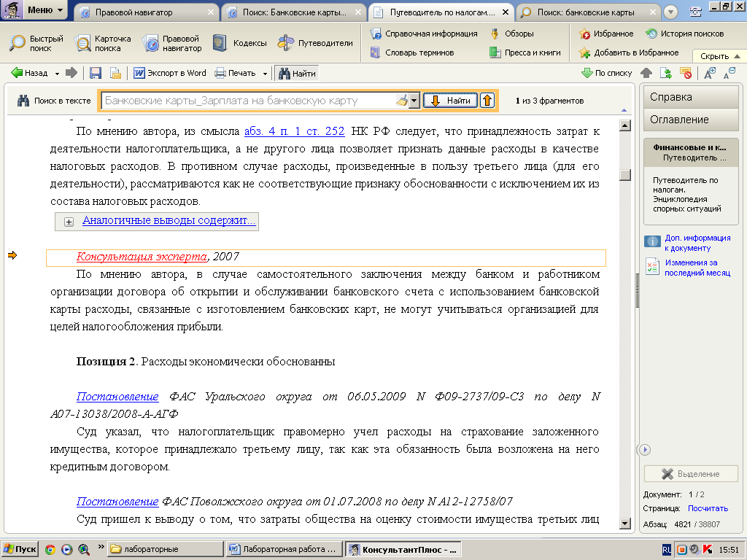Open the Назад history dropdown arrow
747x560 pixels.
tap(56, 73)
